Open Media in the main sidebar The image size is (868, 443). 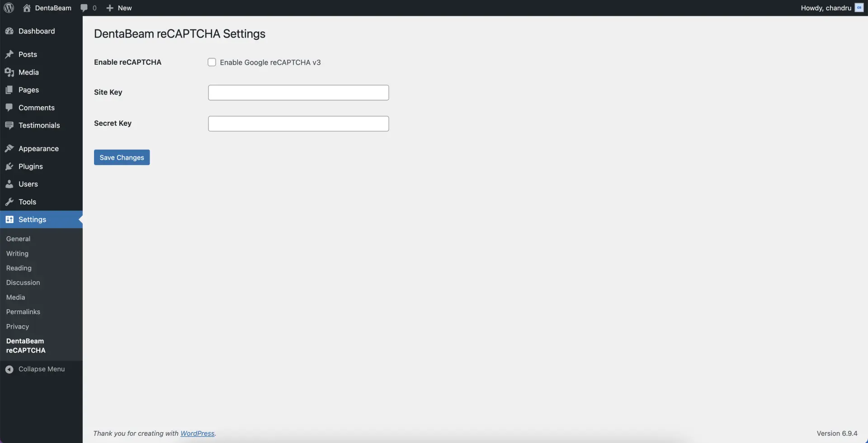tap(41, 72)
